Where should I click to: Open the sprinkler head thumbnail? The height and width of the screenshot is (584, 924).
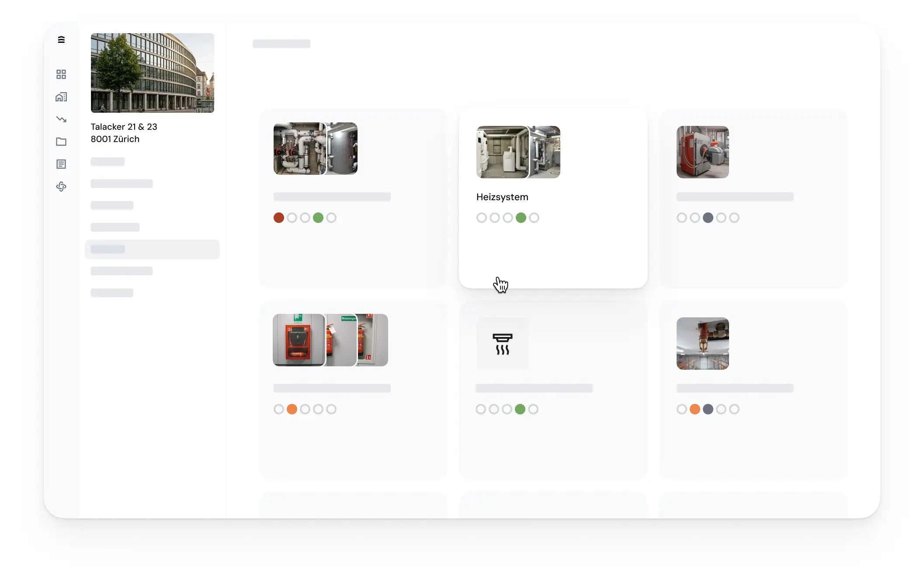pyautogui.click(x=702, y=344)
